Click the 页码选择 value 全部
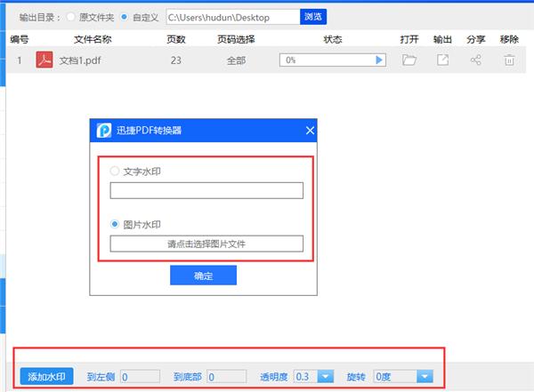 pos(236,60)
